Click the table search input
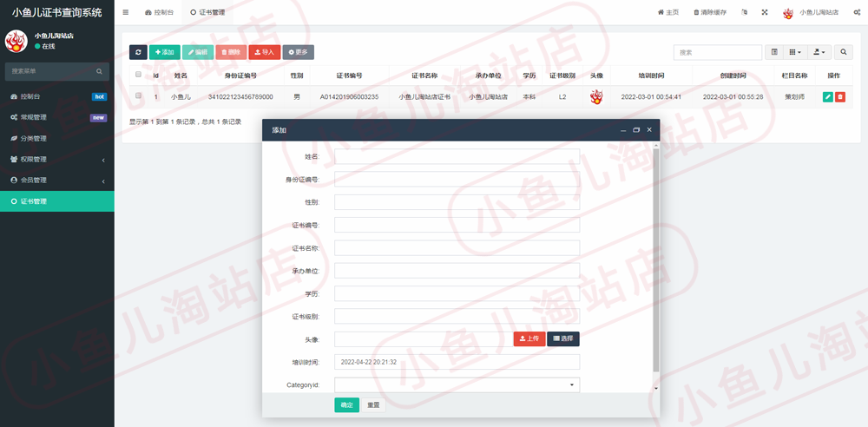This screenshot has height=427, width=868. click(718, 52)
